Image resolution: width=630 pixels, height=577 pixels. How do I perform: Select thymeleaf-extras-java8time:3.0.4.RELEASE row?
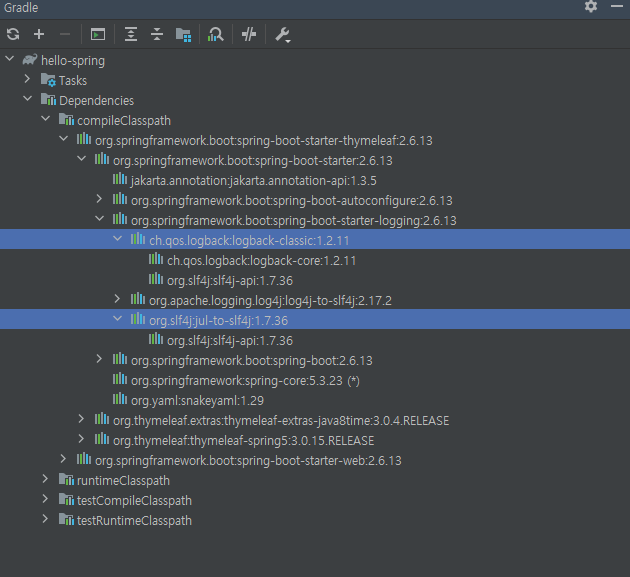(x=315, y=421)
